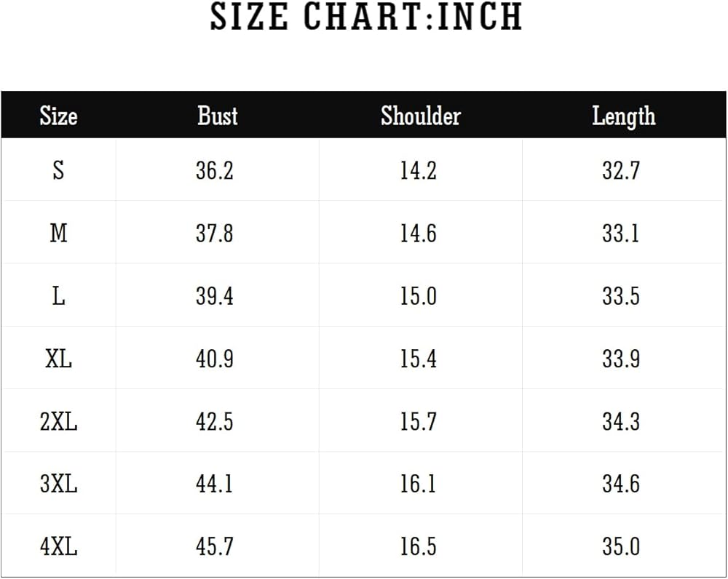Select the Shoulder column header

tap(420, 116)
